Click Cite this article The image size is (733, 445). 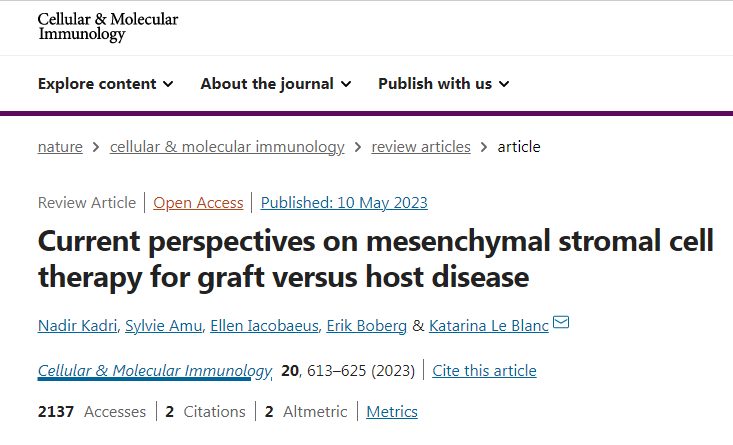[x=484, y=371]
